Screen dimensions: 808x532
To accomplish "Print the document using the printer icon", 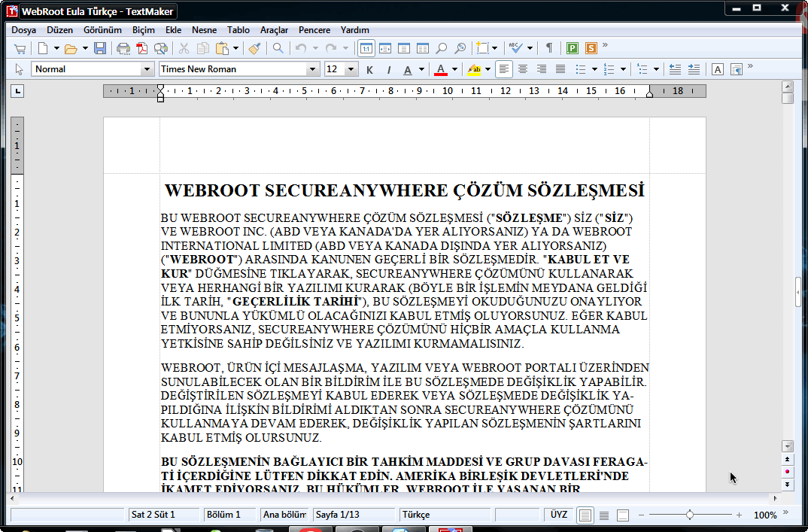I will (x=123, y=48).
